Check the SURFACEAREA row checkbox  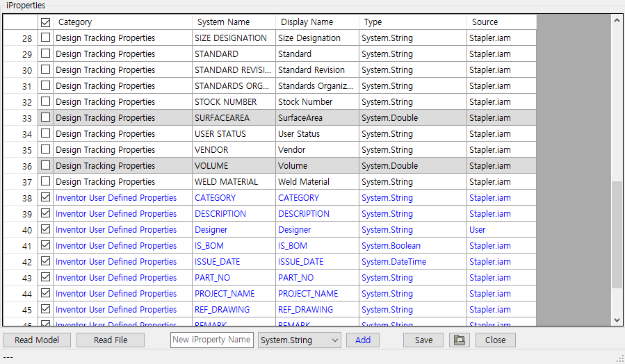coord(46,118)
